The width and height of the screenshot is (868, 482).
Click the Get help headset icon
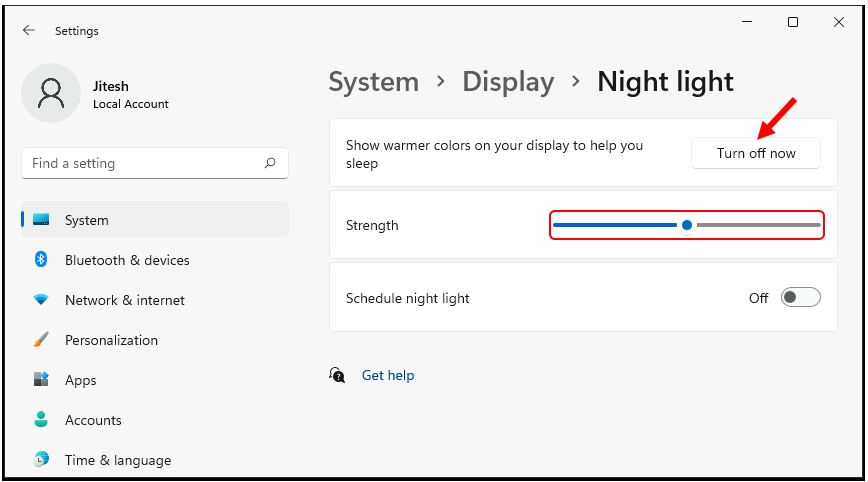(x=337, y=375)
